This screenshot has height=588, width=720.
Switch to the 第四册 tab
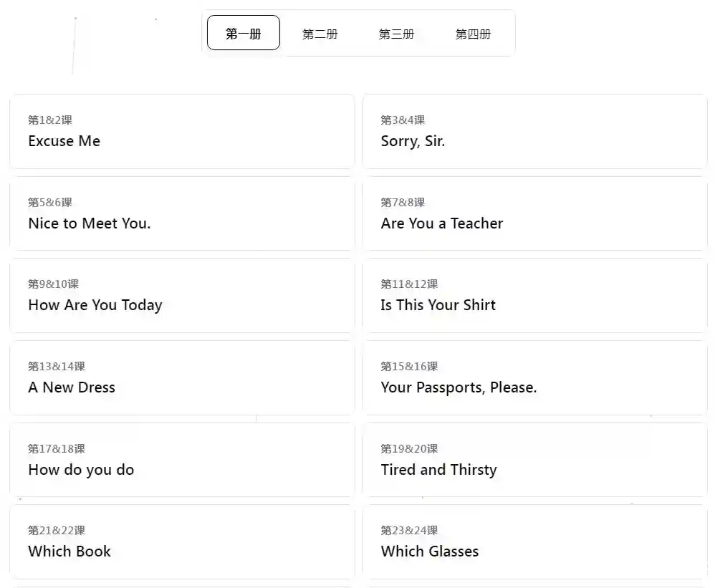tap(474, 34)
